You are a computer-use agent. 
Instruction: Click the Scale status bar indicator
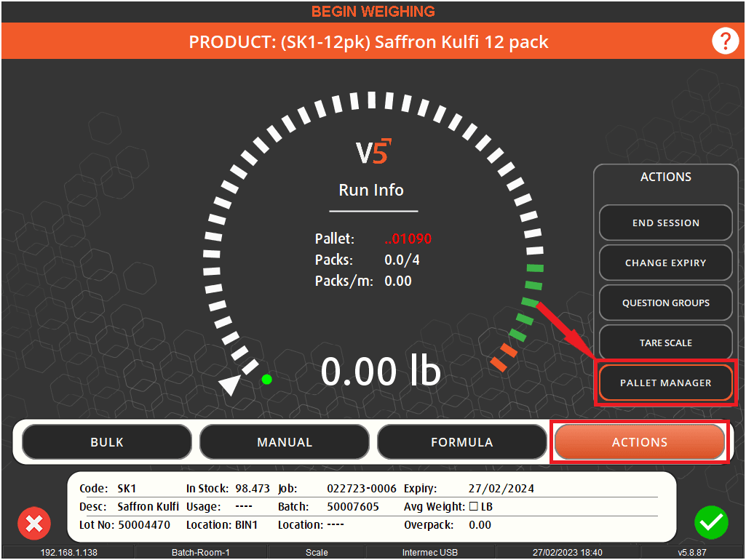(317, 552)
